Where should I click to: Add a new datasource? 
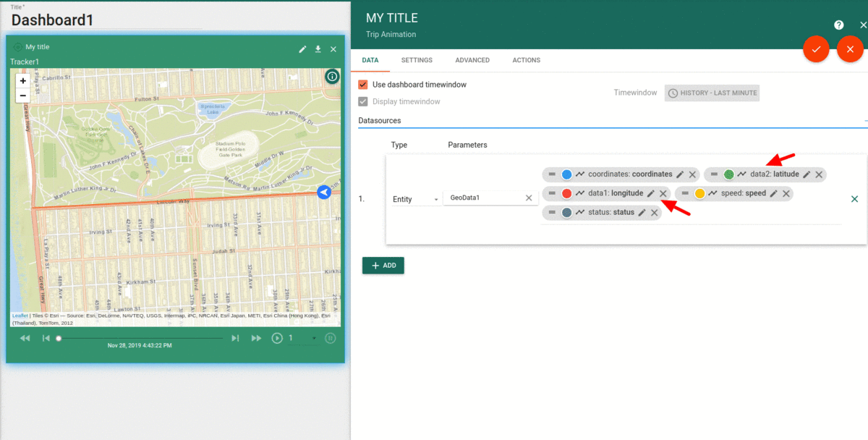[x=383, y=266]
